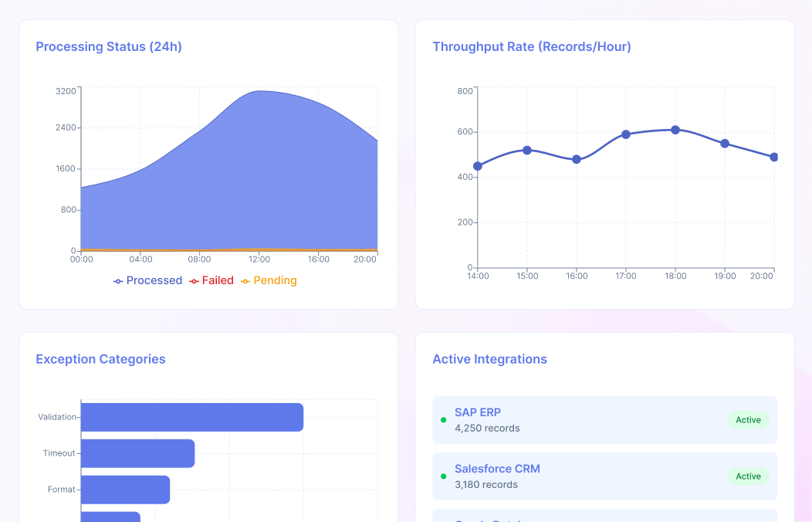This screenshot has height=522, width=812.
Task: Toggle the Failed legend series
Action: click(211, 280)
